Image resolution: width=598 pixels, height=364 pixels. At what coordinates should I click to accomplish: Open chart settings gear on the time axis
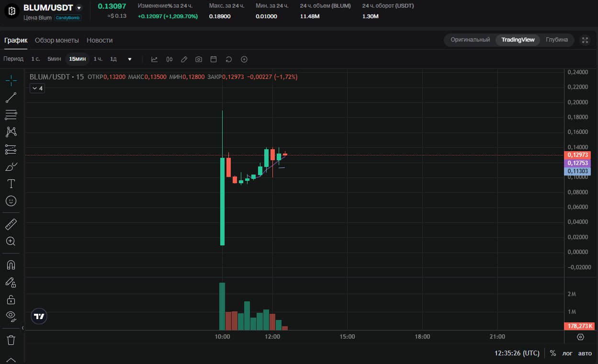click(x=580, y=337)
